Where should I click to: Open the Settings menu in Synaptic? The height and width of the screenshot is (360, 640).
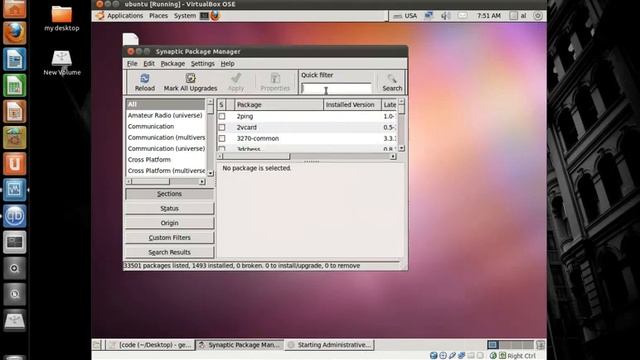(x=202, y=64)
